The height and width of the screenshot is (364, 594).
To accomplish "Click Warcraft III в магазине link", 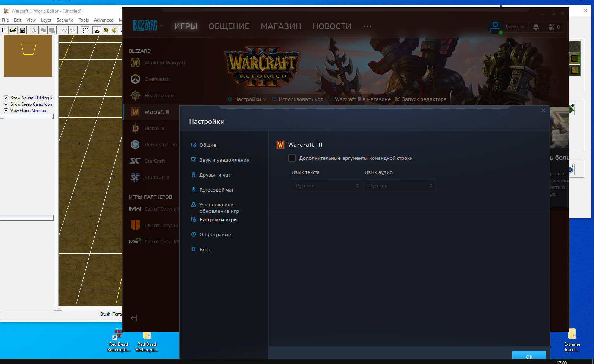I will click(359, 99).
